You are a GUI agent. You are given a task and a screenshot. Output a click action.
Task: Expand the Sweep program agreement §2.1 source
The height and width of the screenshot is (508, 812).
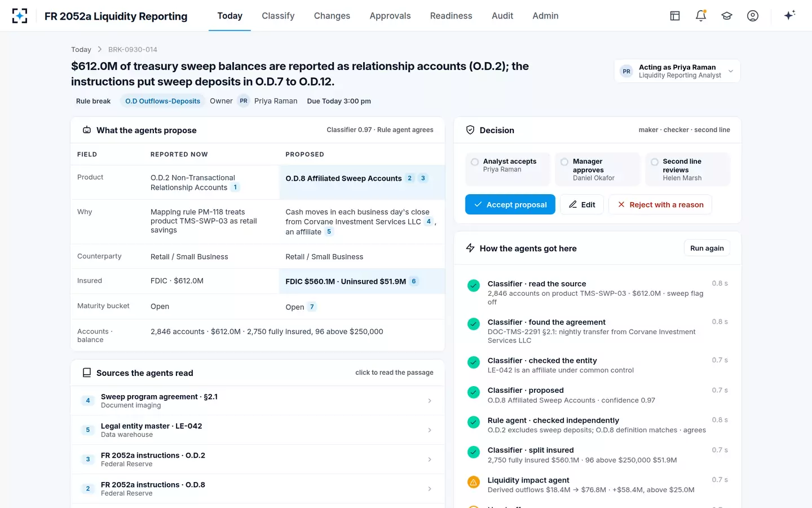pyautogui.click(x=258, y=401)
